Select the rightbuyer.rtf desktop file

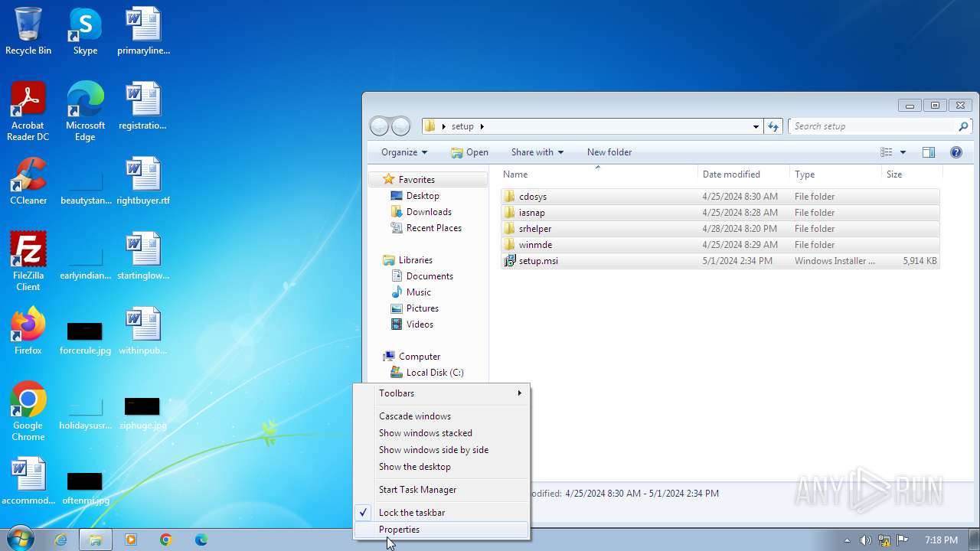click(143, 181)
